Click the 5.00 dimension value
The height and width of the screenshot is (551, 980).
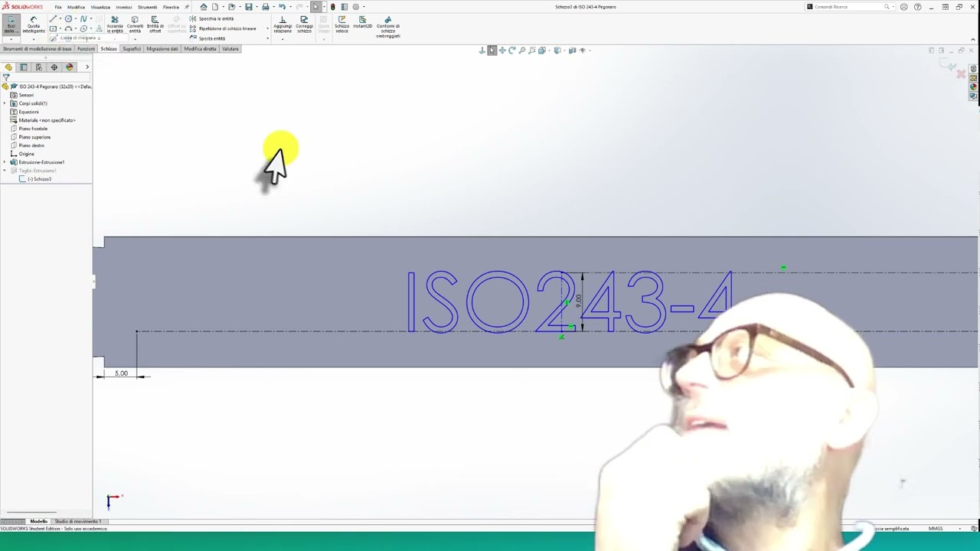(x=121, y=373)
